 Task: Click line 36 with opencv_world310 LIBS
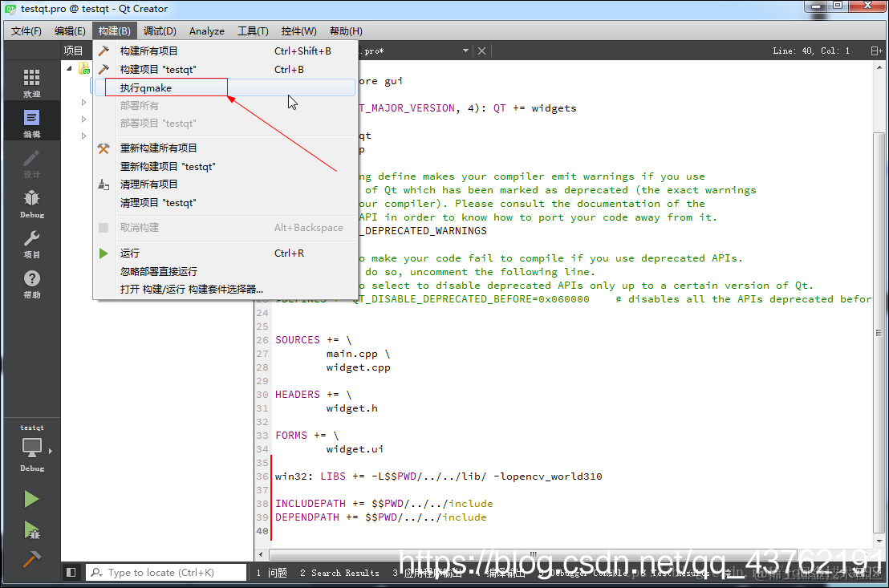point(438,476)
